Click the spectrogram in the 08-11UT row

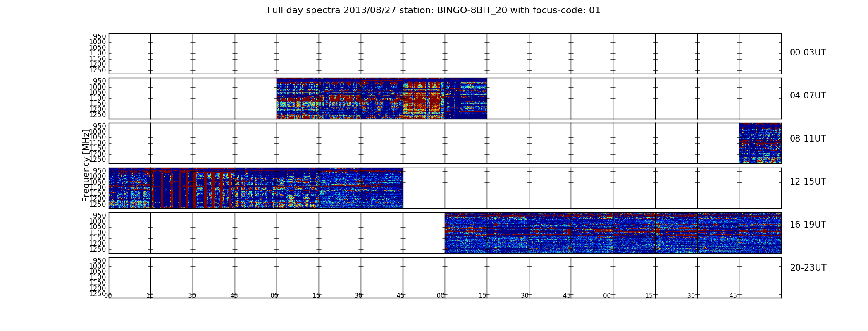tap(760, 143)
